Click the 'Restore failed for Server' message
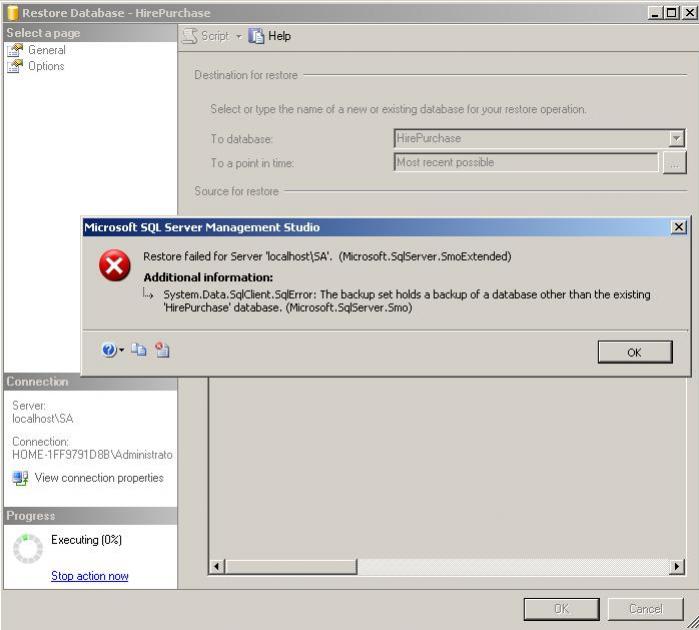Screen dimensions: 699x630 pyautogui.click(x=327, y=256)
